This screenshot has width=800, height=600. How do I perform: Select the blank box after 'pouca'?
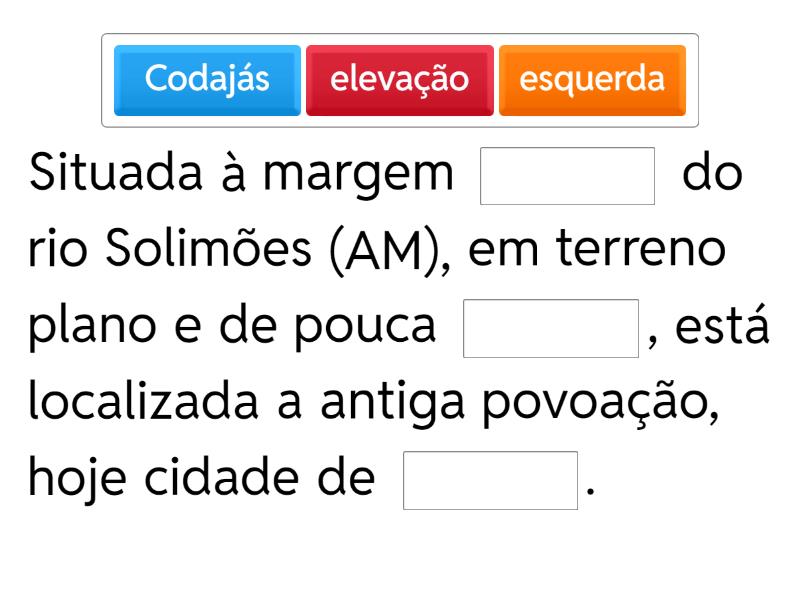tap(551, 328)
